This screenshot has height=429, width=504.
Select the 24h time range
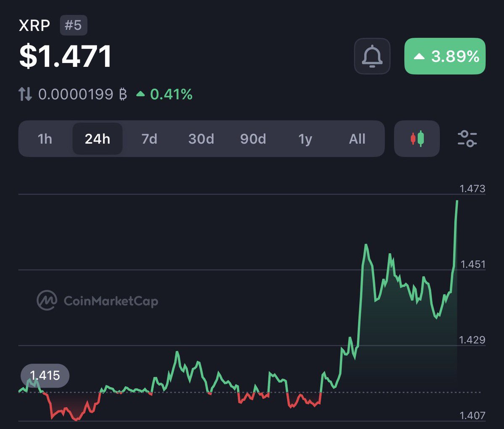coord(97,139)
